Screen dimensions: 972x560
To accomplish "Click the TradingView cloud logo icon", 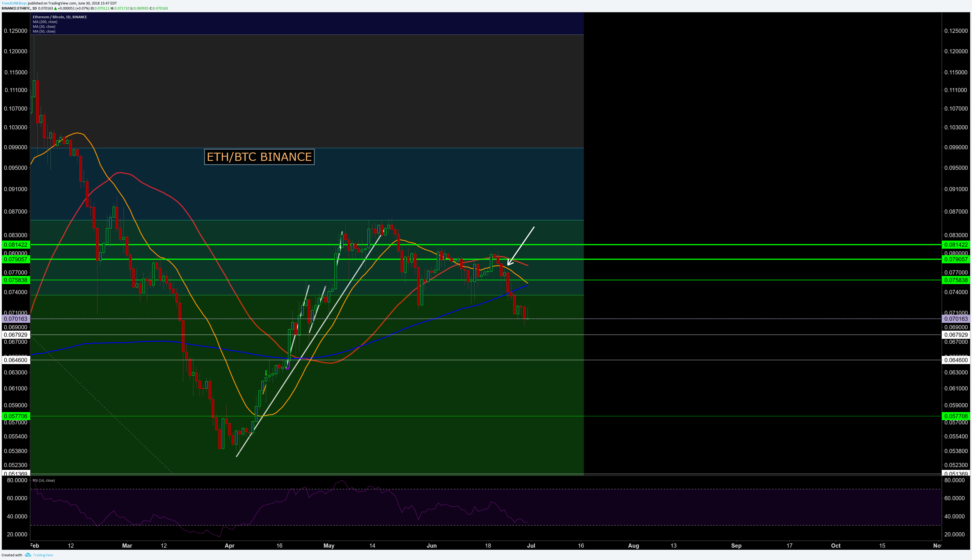I will pos(28,555).
